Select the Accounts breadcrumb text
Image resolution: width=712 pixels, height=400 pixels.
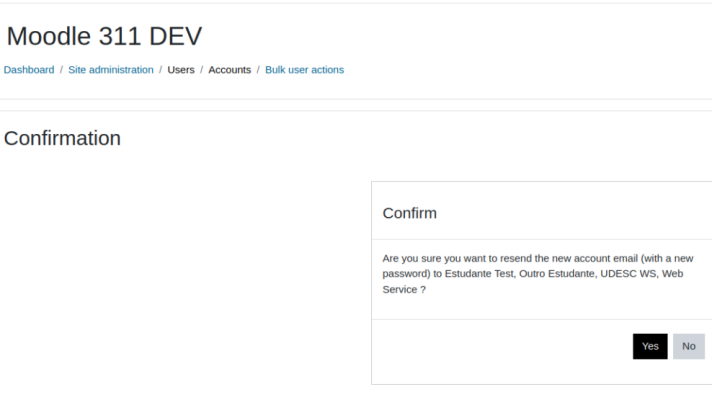pos(230,70)
